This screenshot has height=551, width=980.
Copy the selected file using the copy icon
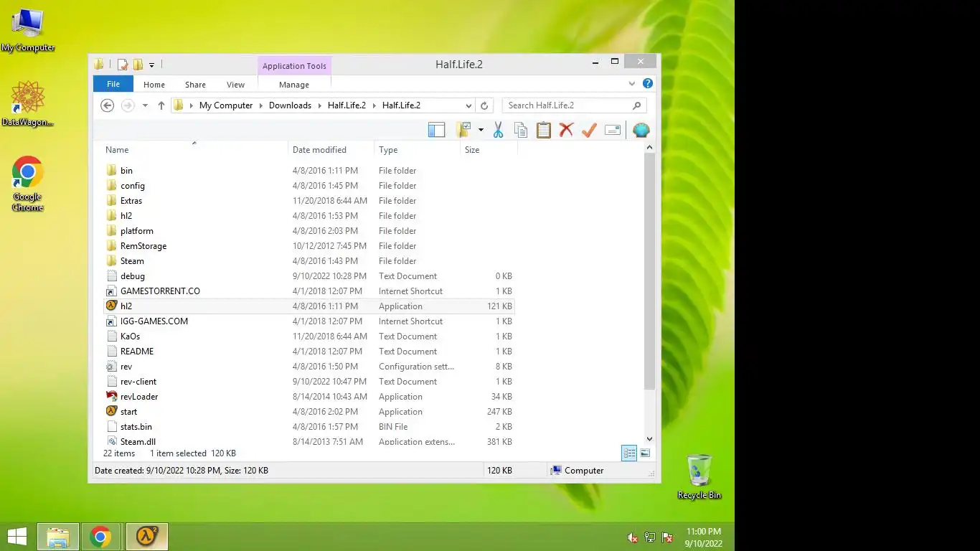(521, 130)
